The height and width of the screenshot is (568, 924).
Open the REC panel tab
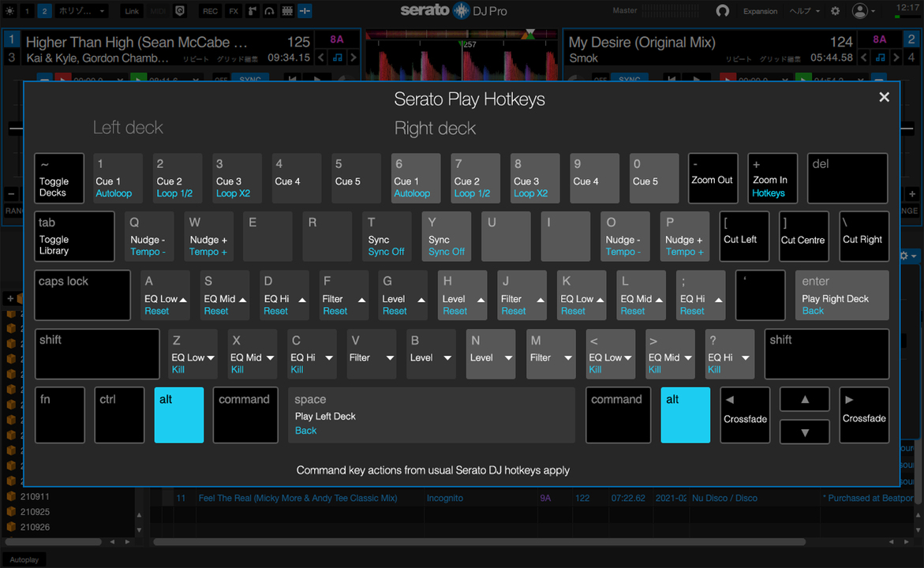point(210,10)
